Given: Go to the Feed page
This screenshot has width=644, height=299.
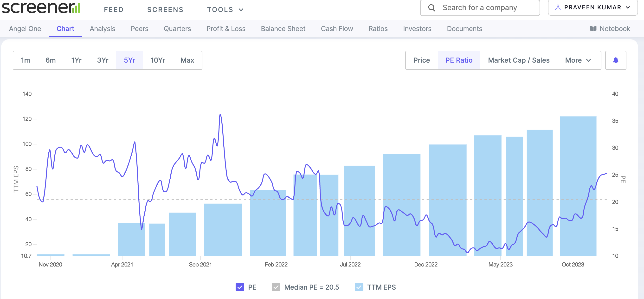Looking at the screenshot, I should (x=114, y=9).
